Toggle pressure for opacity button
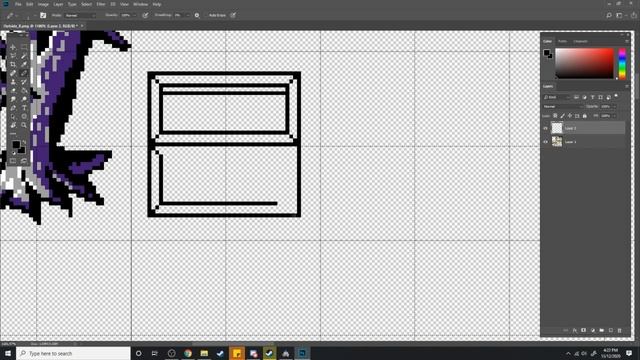 pos(145,15)
